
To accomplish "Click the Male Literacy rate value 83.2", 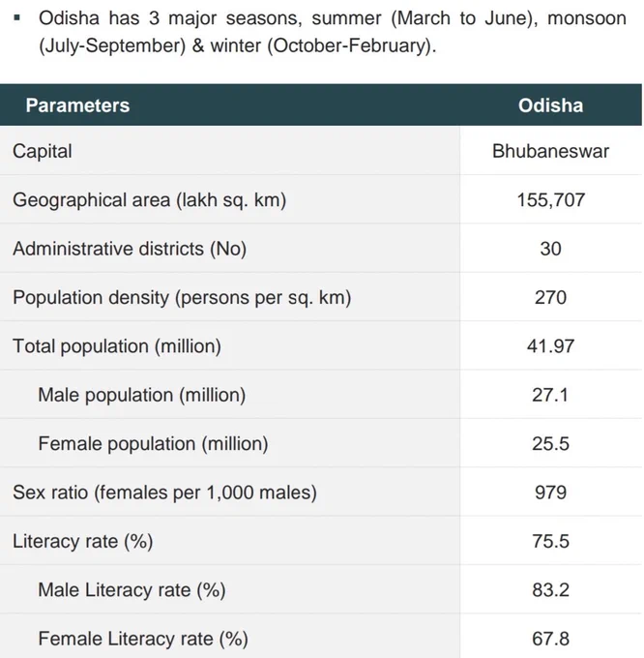I will tap(550, 589).
